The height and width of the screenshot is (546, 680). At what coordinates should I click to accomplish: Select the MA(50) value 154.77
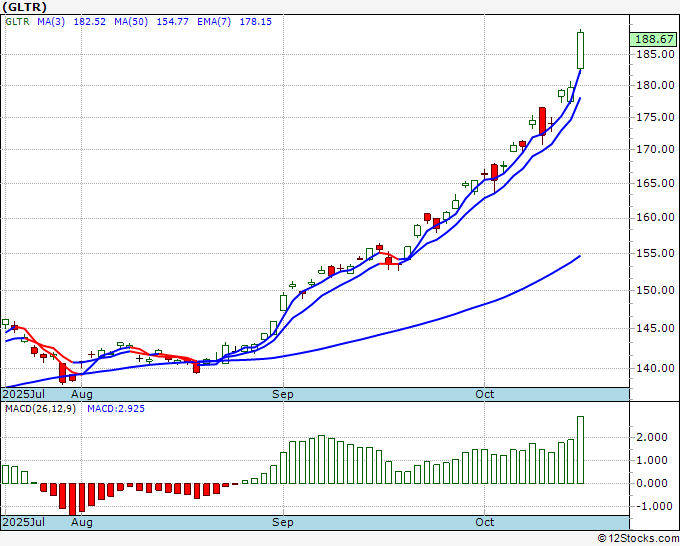[x=173, y=22]
